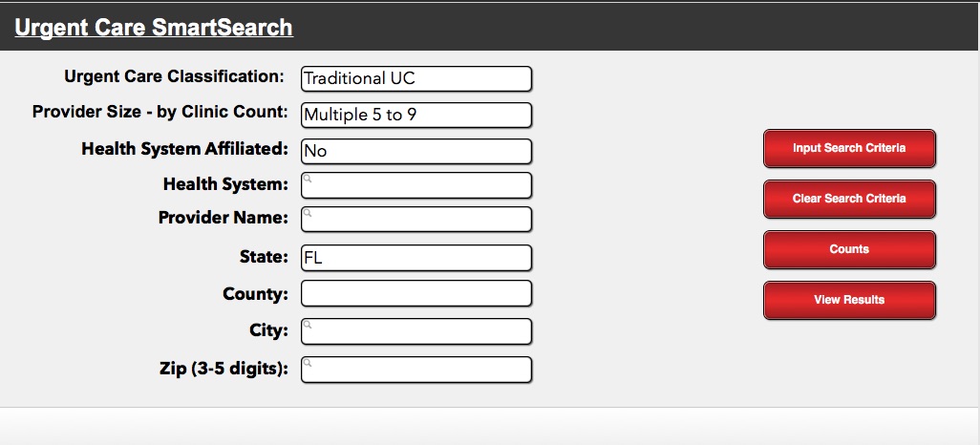Image resolution: width=980 pixels, height=445 pixels.
Task: Click the Urgent Care Classification label
Action: tap(175, 77)
